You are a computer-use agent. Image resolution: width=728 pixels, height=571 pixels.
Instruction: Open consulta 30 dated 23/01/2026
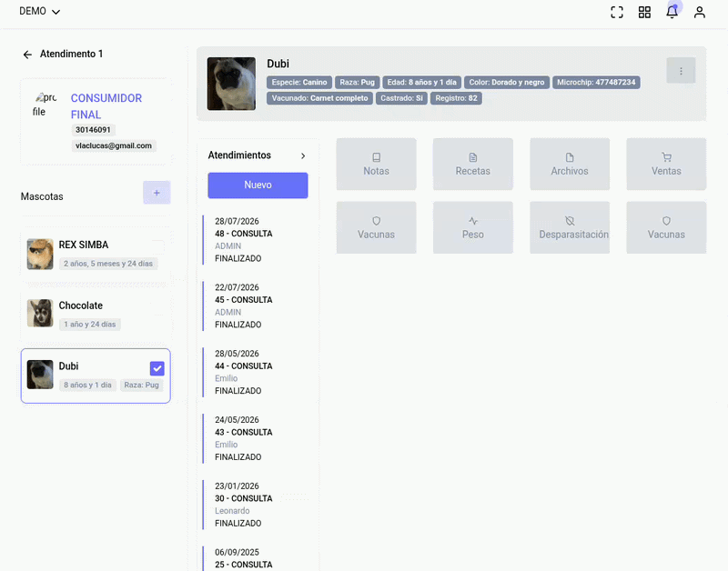click(x=256, y=505)
